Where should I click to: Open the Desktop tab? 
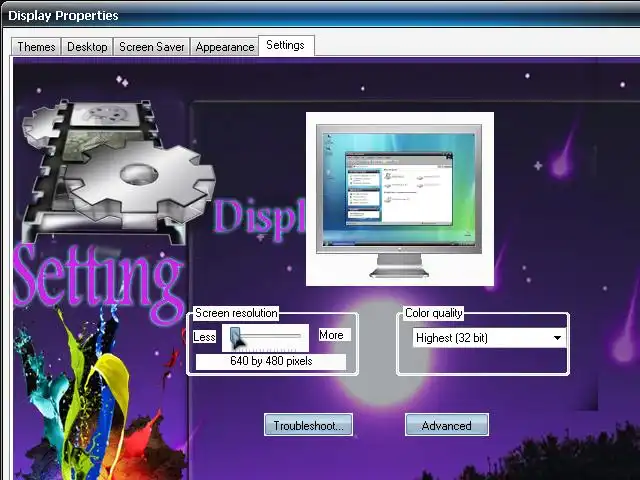tap(87, 47)
